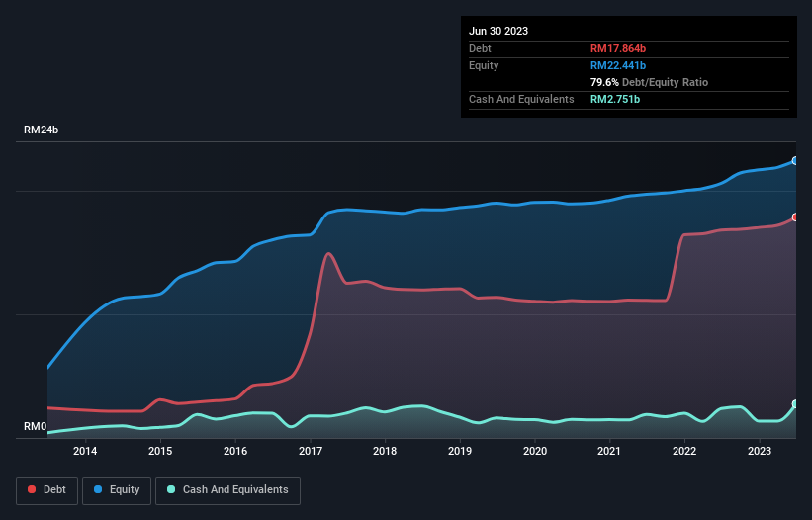Click the 2022 x-axis label

pos(684,451)
